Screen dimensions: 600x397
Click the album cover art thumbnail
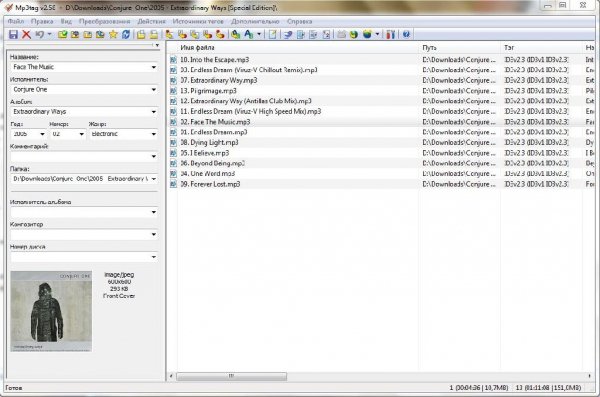(x=51, y=311)
